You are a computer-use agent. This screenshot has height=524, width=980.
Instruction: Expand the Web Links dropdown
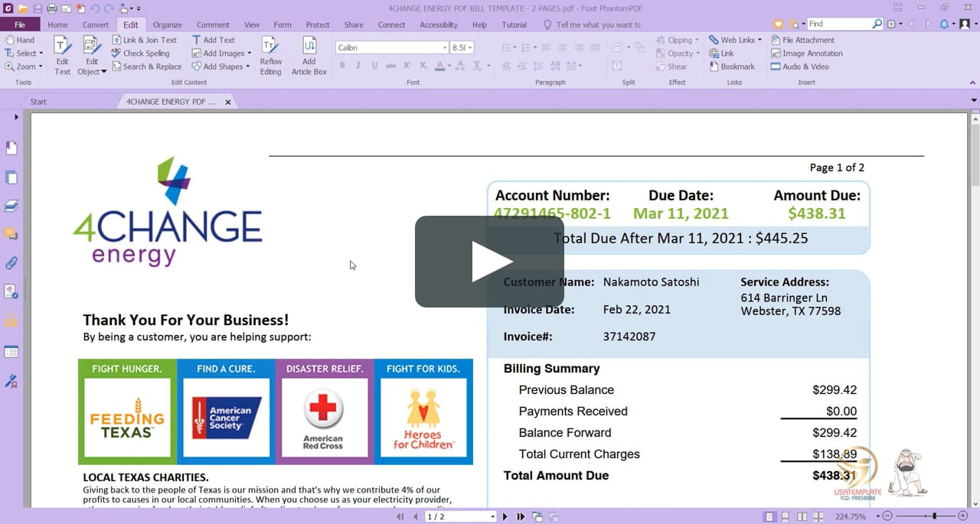click(759, 40)
